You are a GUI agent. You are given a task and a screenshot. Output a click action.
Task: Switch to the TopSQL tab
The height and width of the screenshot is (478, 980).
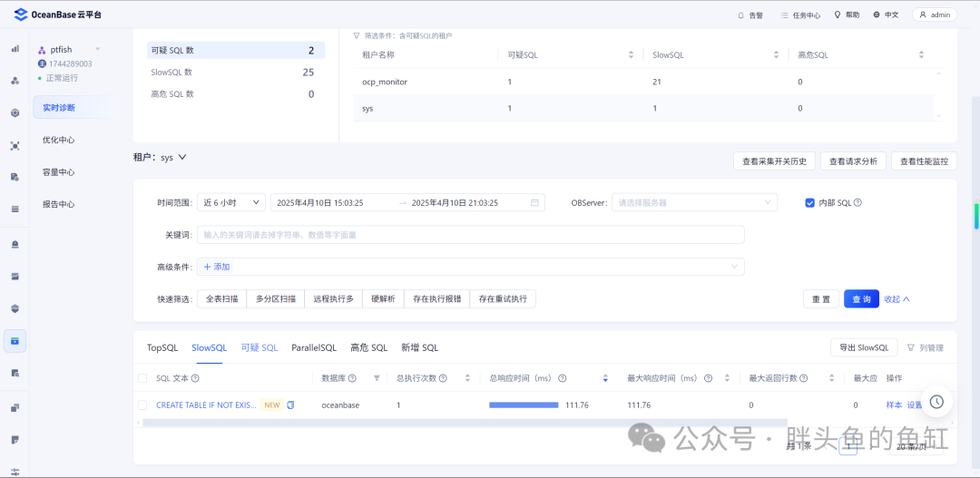162,347
